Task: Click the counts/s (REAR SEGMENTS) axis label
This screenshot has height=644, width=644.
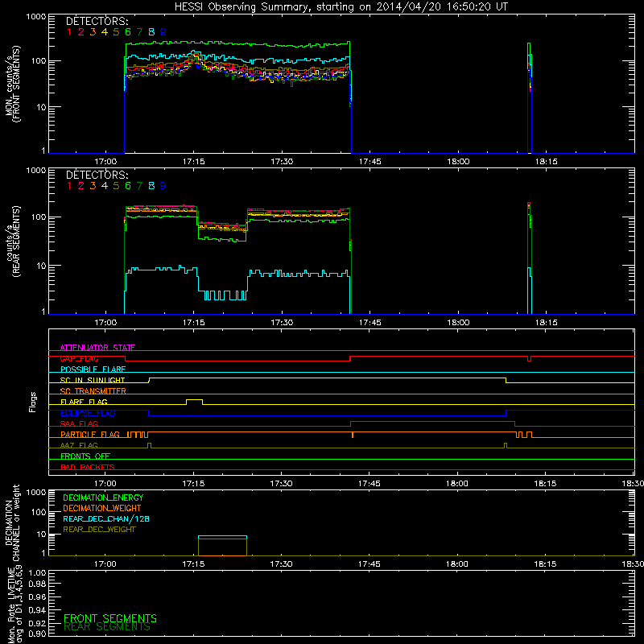Action: 12,241
